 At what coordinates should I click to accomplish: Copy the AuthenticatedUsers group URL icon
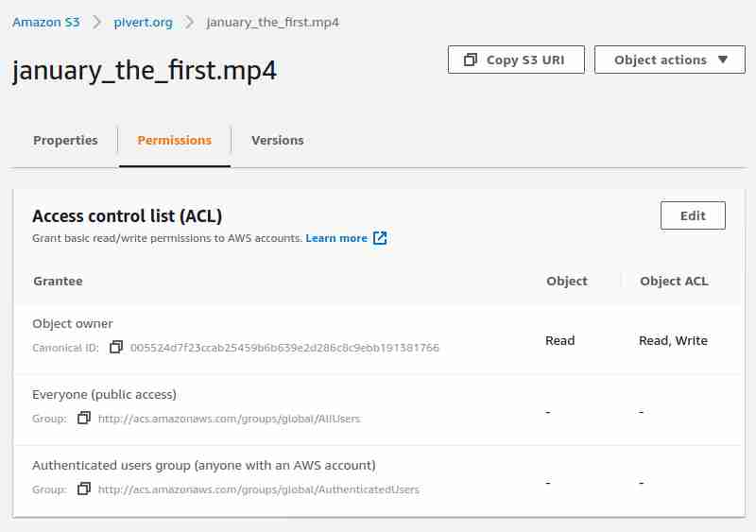(x=84, y=489)
